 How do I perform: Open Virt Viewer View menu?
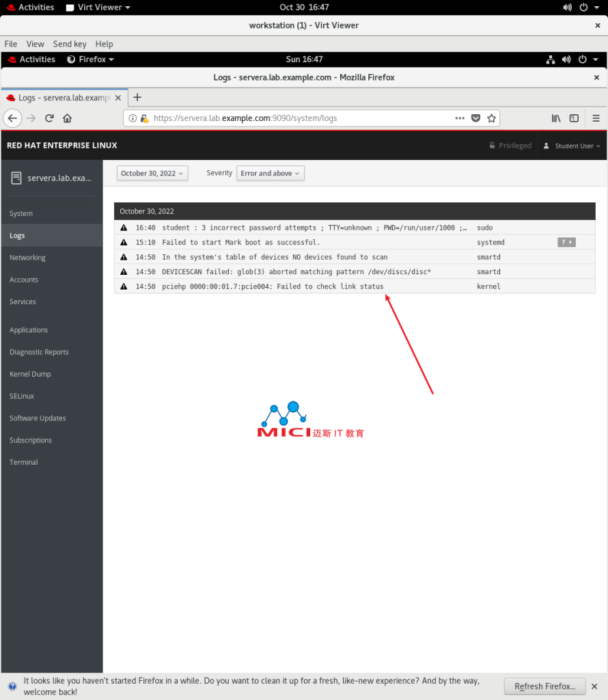[36, 44]
